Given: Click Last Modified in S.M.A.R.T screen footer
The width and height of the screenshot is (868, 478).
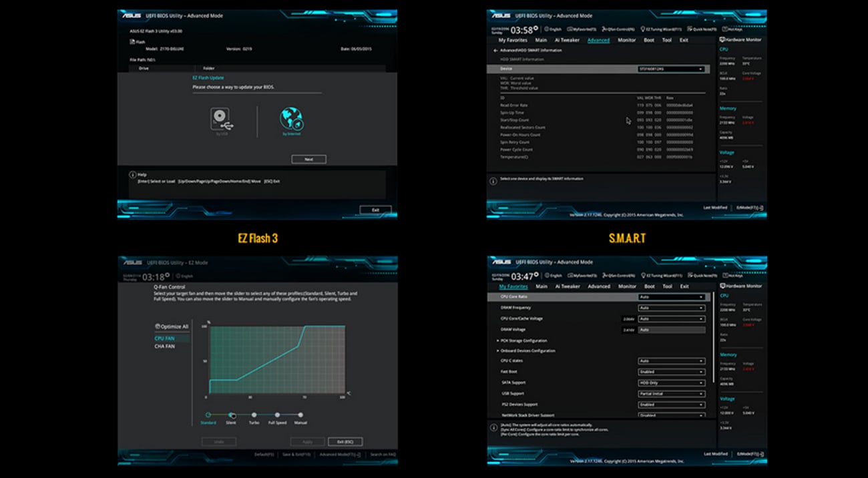Looking at the screenshot, I should coord(716,208).
